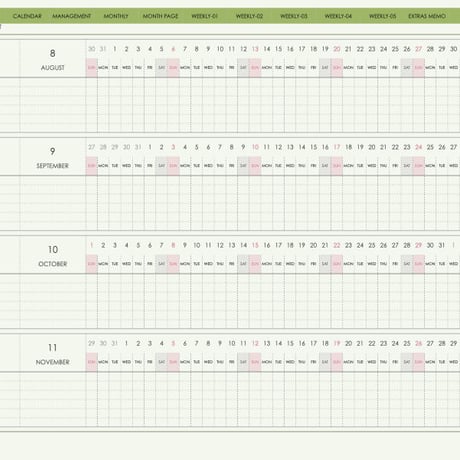Click date 8 in the October row
Image resolution: width=460 pixels, height=460 pixels.
(x=173, y=245)
